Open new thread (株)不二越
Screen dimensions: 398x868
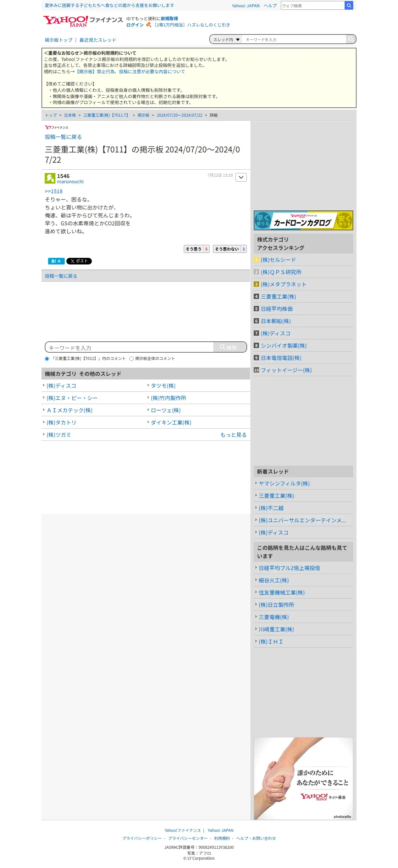[x=271, y=508]
